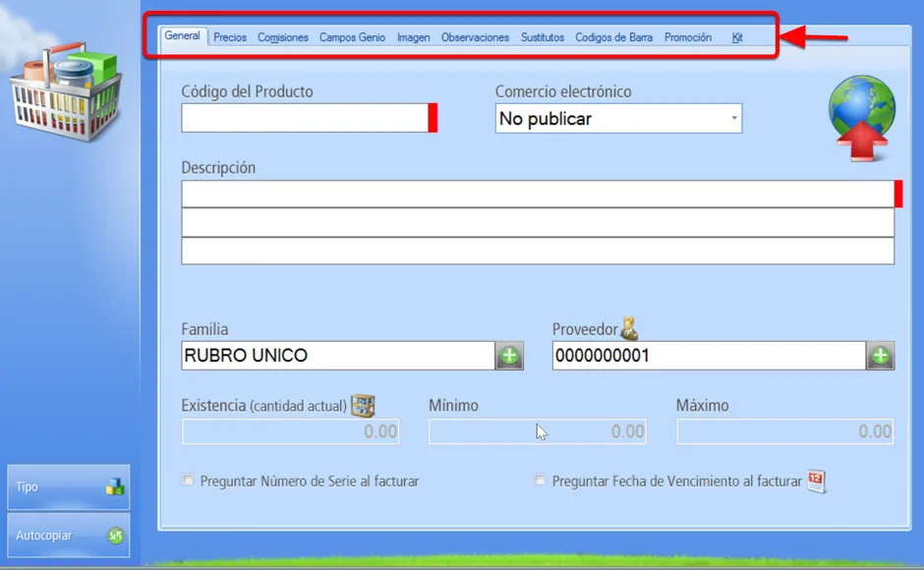Select the Campos Genio tab
The width and height of the screenshot is (924, 570).
(x=352, y=37)
